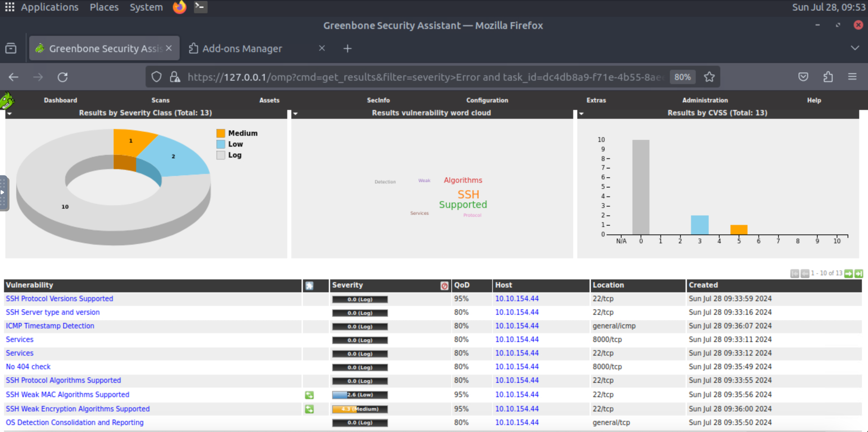Open the terminal from the top panel

(x=200, y=7)
